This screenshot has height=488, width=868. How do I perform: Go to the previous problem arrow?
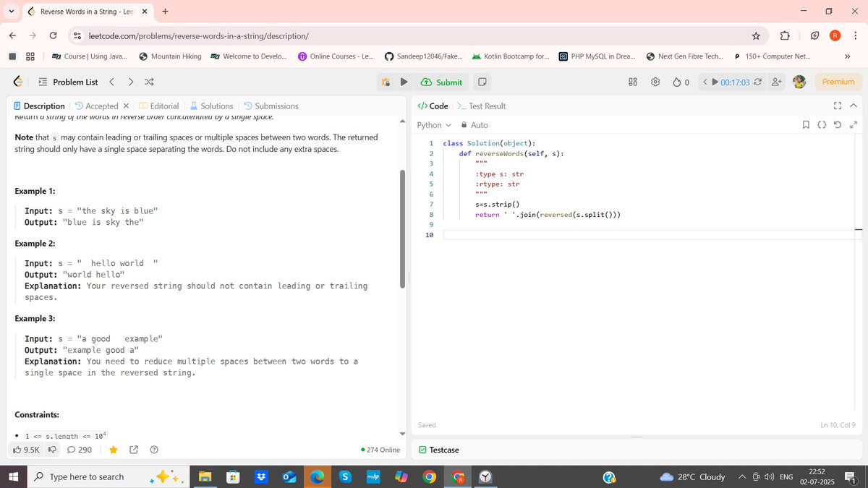point(112,82)
